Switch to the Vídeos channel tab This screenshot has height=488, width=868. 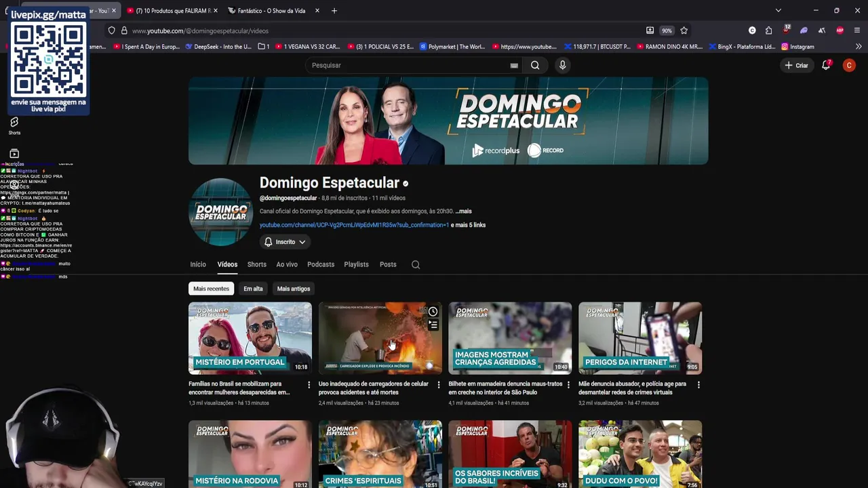click(227, 264)
